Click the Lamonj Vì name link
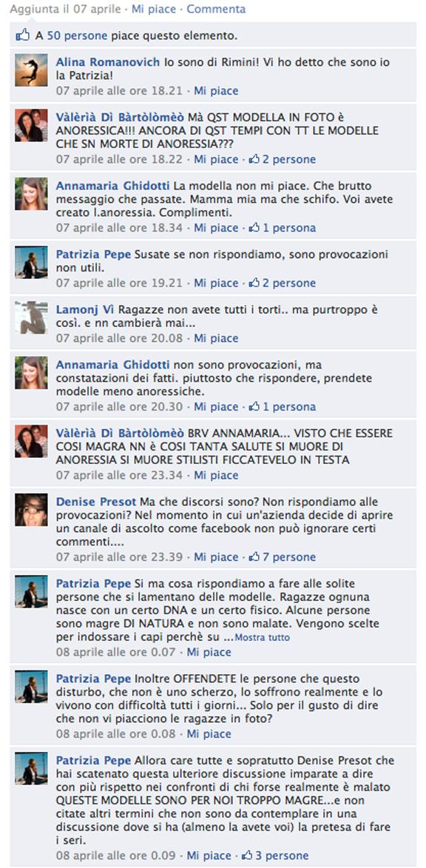The height and width of the screenshot is (868, 426). click(x=85, y=309)
